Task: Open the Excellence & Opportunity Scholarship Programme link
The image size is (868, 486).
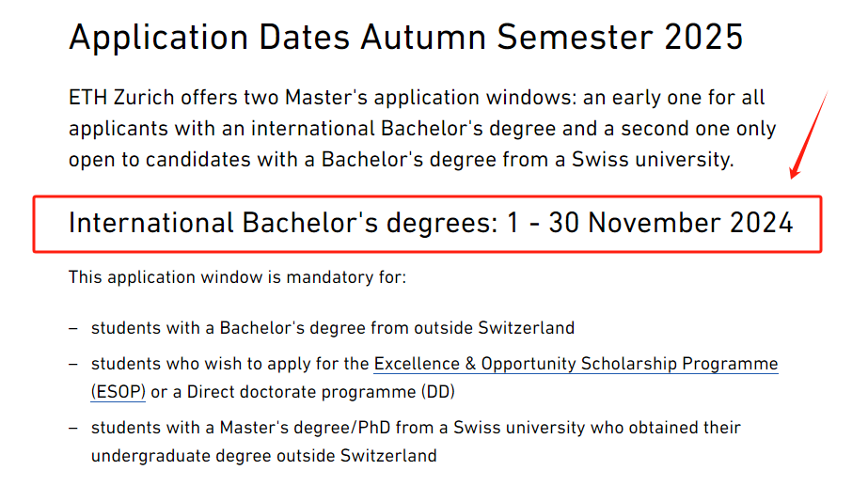Action: 576,364
